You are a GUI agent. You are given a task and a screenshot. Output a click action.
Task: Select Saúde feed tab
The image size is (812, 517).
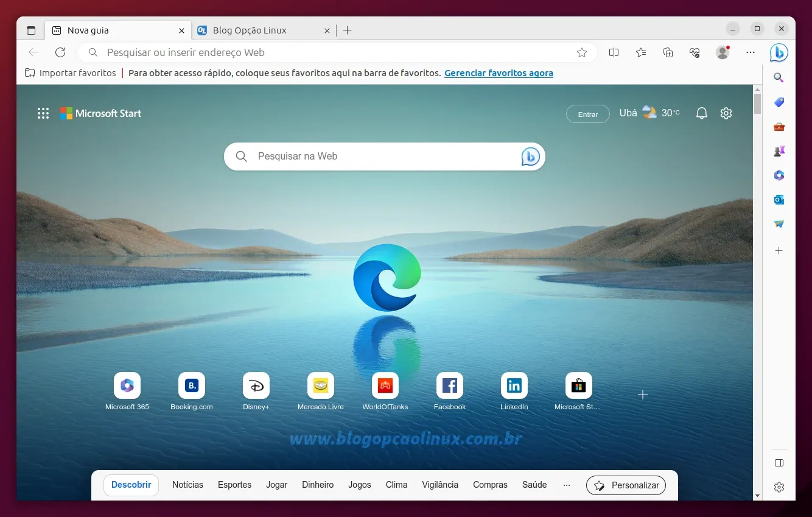pyautogui.click(x=534, y=485)
